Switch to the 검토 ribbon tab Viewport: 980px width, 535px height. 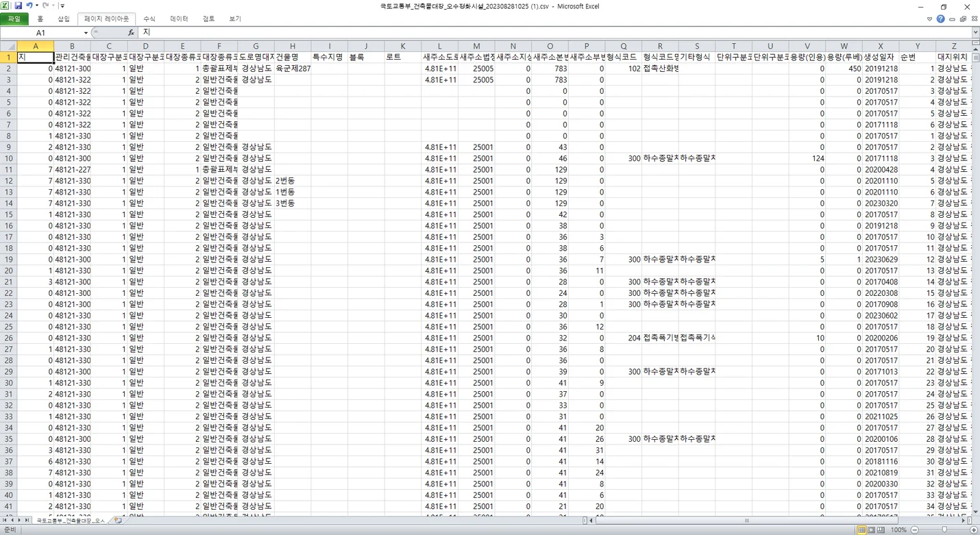208,18
